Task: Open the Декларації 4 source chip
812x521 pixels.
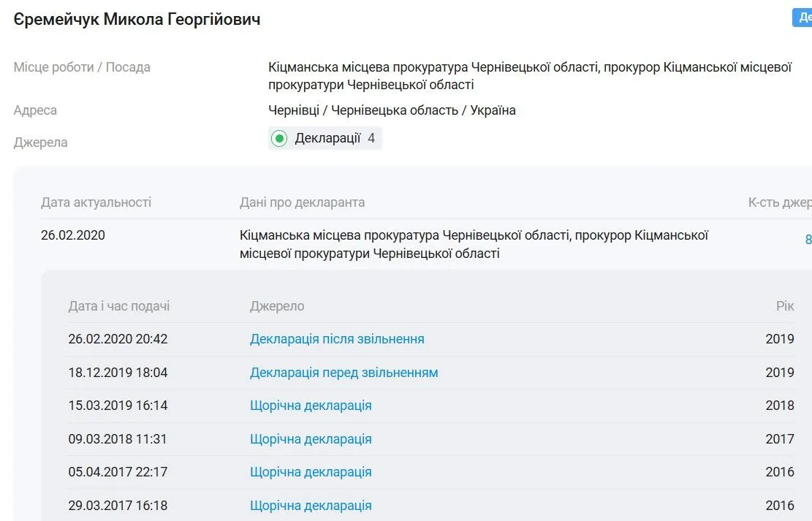Action: [x=325, y=138]
